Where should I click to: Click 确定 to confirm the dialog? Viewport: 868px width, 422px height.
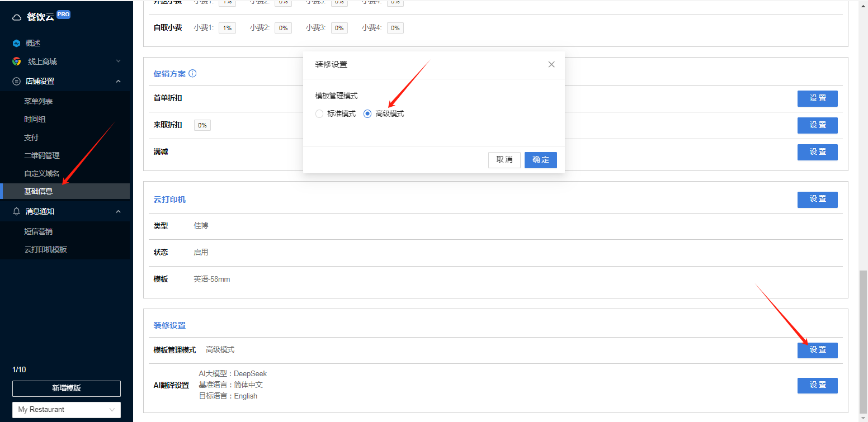541,160
